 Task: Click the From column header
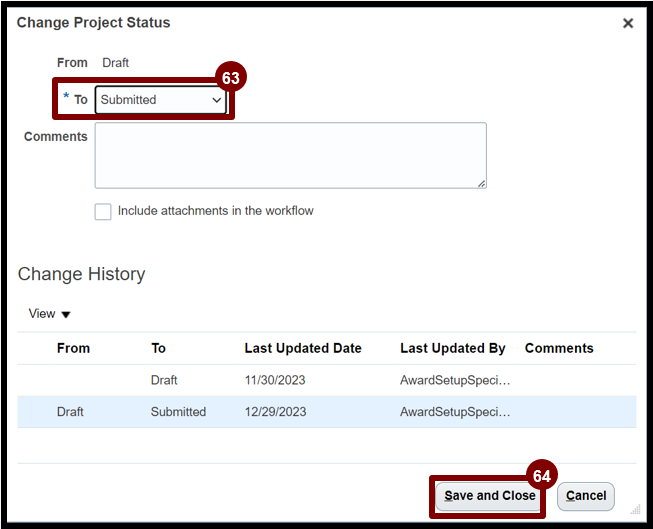[73, 348]
